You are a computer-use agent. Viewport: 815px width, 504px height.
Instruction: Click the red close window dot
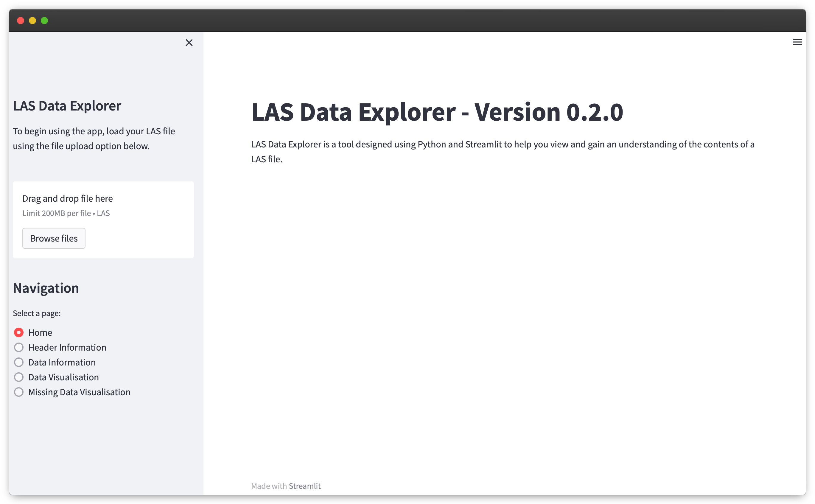[21, 21]
